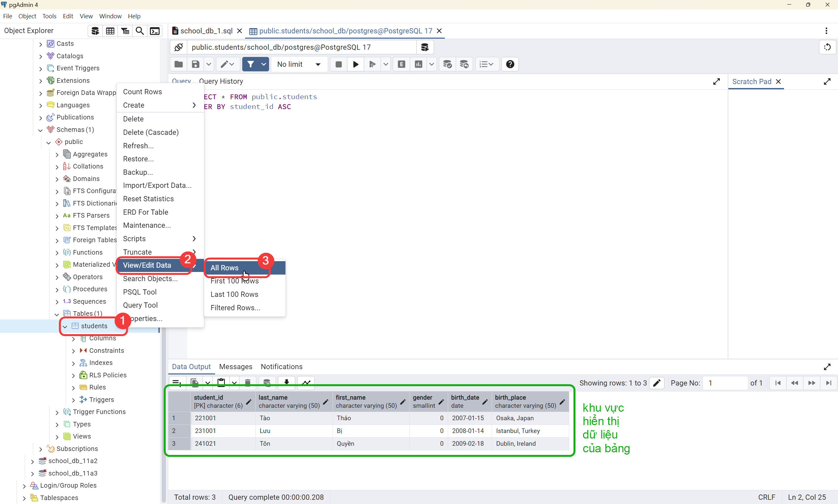Viewport: 838px width, 504px height.
Task: Switch to the Messages tab
Action: tap(235, 367)
